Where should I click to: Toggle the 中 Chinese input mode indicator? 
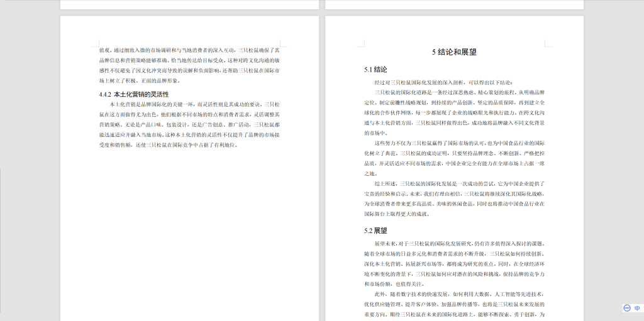(638, 308)
